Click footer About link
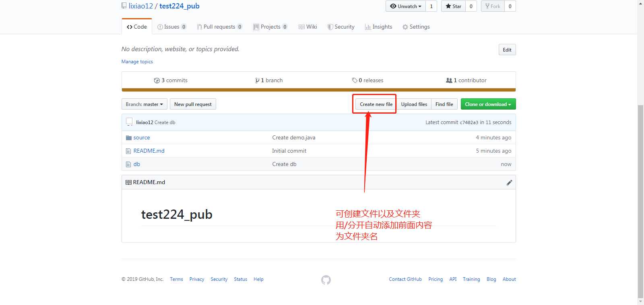The image size is (644, 305). [509, 279]
